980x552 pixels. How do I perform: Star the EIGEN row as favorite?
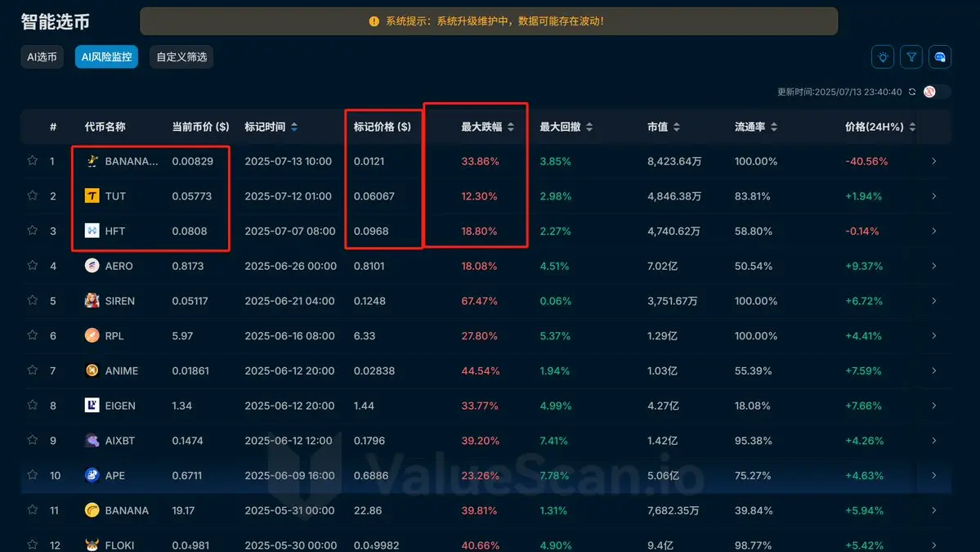33,405
